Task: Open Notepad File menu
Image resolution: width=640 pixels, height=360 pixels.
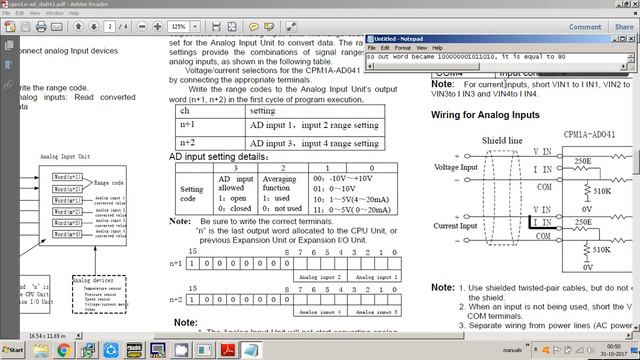Action: pyautogui.click(x=371, y=48)
